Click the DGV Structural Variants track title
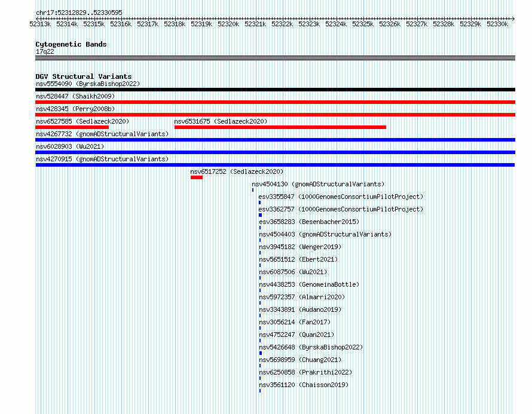This screenshot has height=414, width=532. pos(84,76)
